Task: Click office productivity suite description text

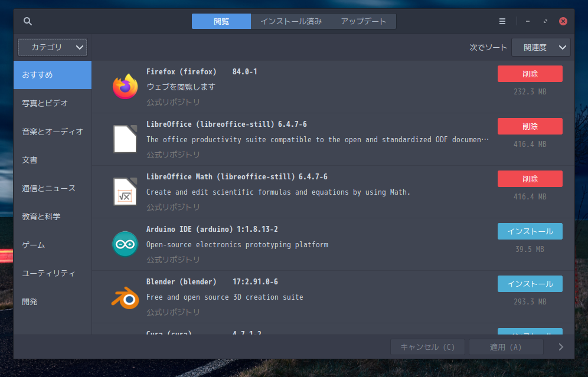Action: (x=318, y=140)
